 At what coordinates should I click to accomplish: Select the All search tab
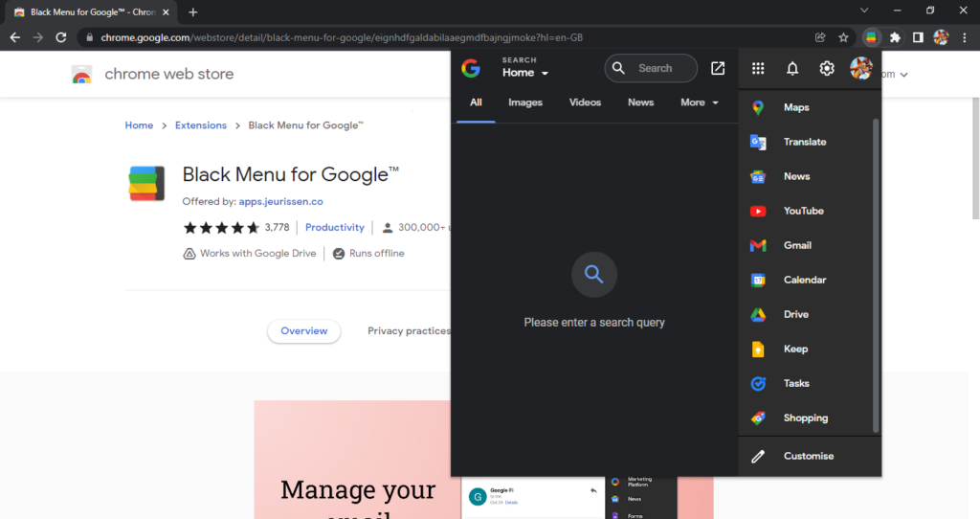pyautogui.click(x=477, y=102)
